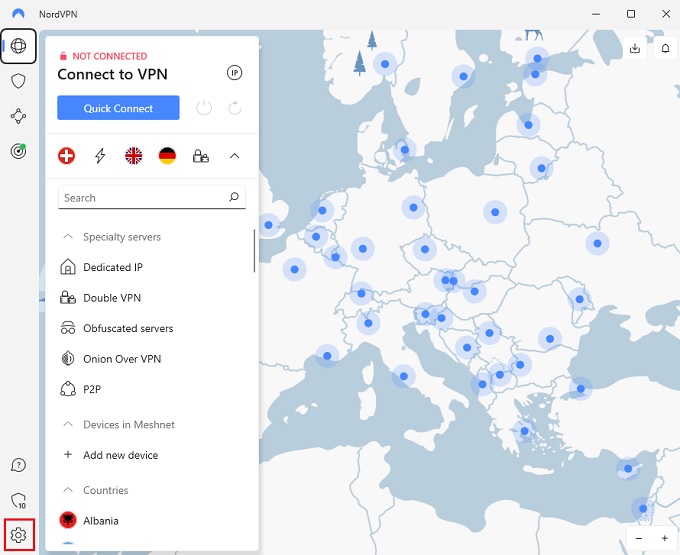Image resolution: width=680 pixels, height=555 pixels.
Task: Click the disconnect power icon
Action: pos(204,108)
